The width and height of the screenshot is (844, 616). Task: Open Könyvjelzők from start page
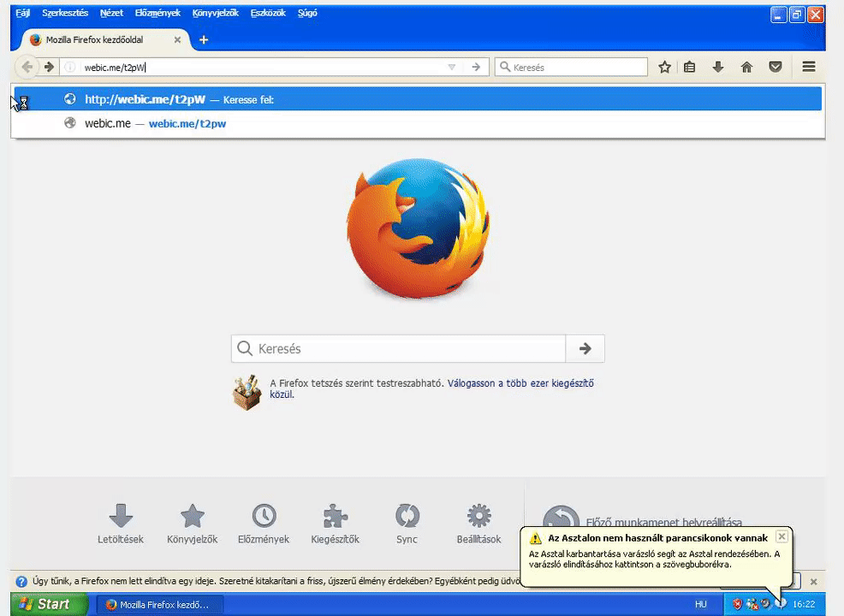point(192,524)
